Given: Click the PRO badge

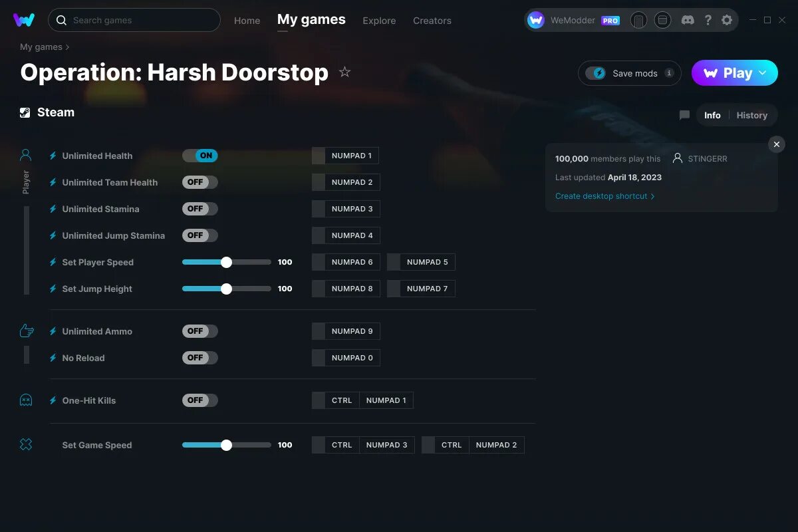Looking at the screenshot, I should [x=610, y=21].
